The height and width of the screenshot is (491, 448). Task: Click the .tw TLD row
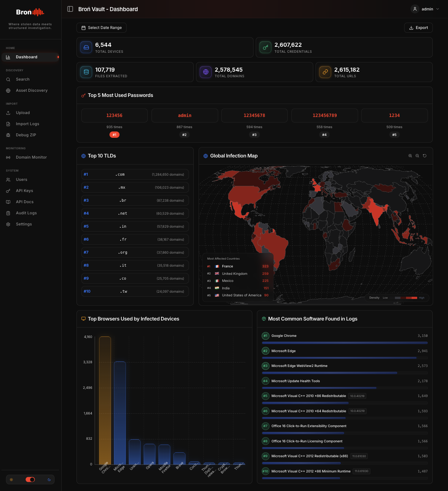135,292
